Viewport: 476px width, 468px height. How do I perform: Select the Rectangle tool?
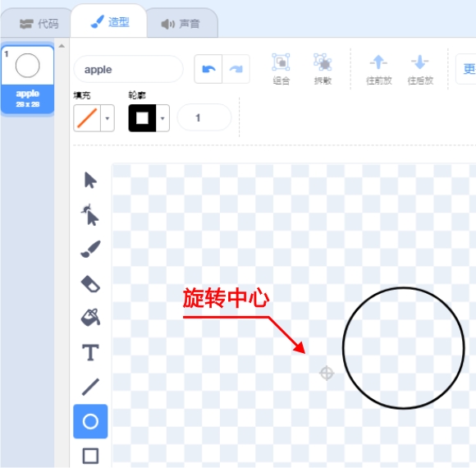(x=90, y=456)
